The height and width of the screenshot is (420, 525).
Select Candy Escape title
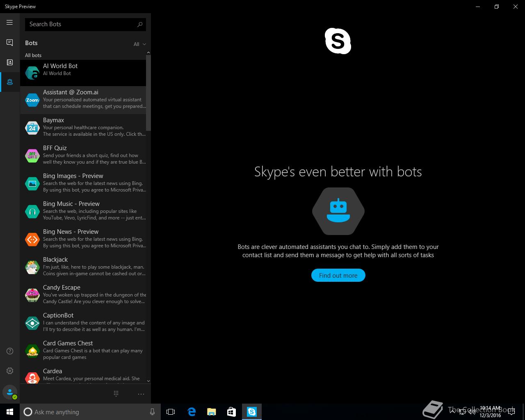pos(62,288)
